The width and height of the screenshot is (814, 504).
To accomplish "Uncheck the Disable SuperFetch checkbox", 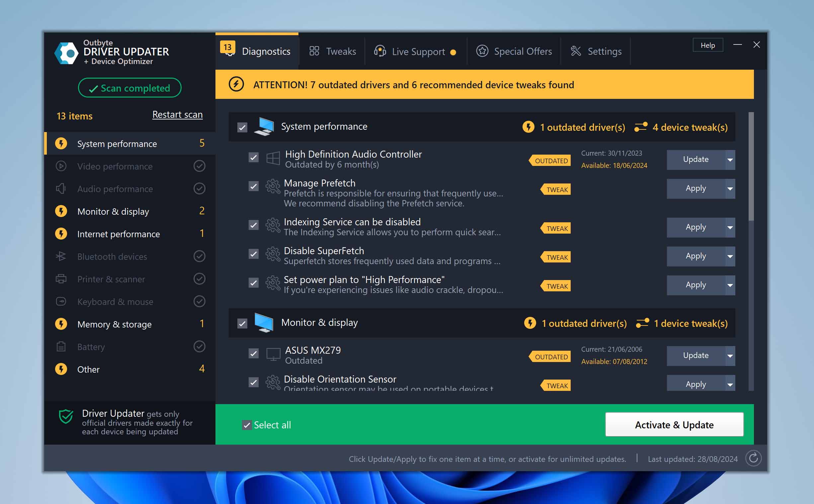I will 254,254.
